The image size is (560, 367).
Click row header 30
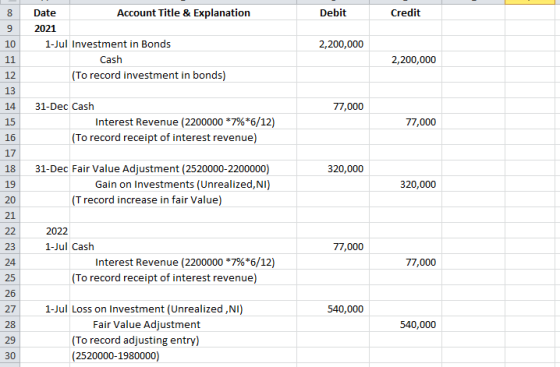pyautogui.click(x=10, y=356)
